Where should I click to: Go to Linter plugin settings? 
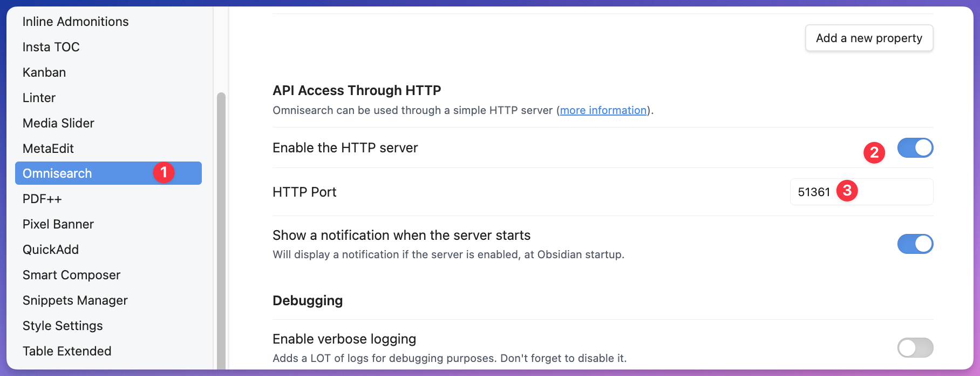39,98
